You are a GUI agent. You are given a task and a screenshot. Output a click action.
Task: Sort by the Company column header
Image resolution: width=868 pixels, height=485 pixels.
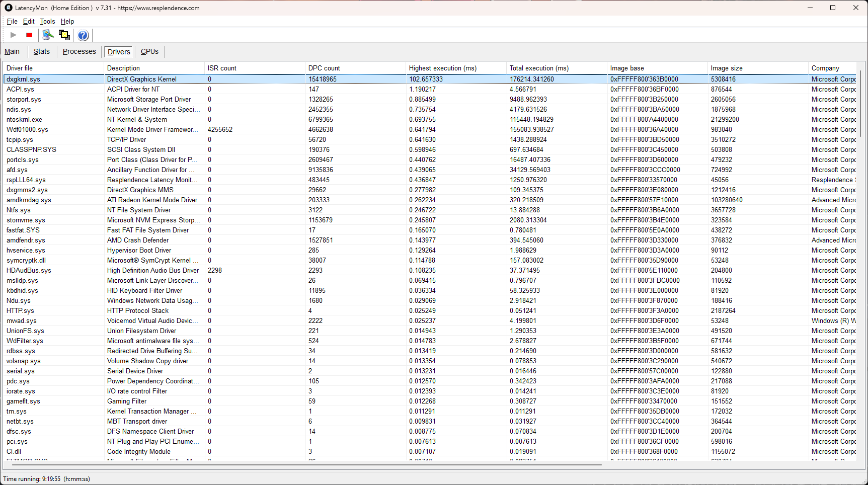coord(832,68)
